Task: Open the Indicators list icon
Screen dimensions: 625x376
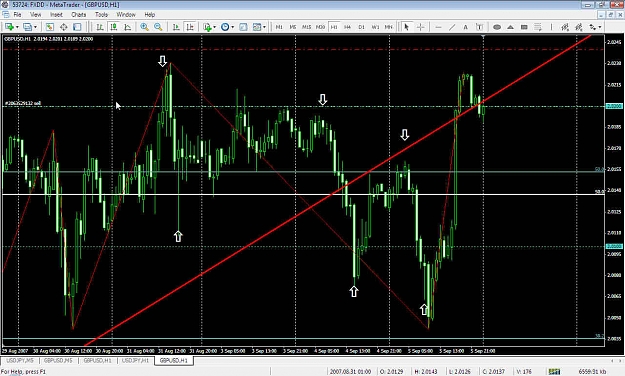Action: point(207,27)
